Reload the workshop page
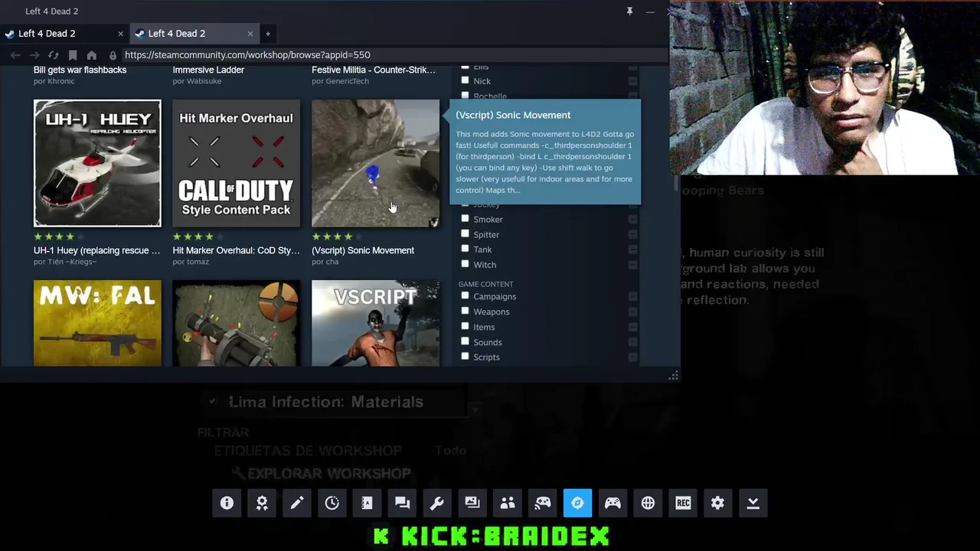The image size is (980, 551). coord(53,55)
